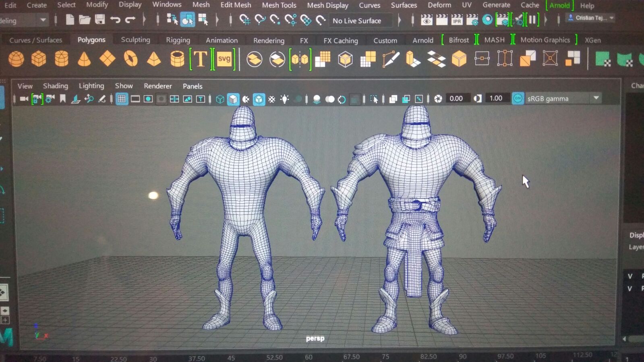Click the Save Scene floppy icon
Screen dimensions: 644x362
pyautogui.click(x=99, y=19)
